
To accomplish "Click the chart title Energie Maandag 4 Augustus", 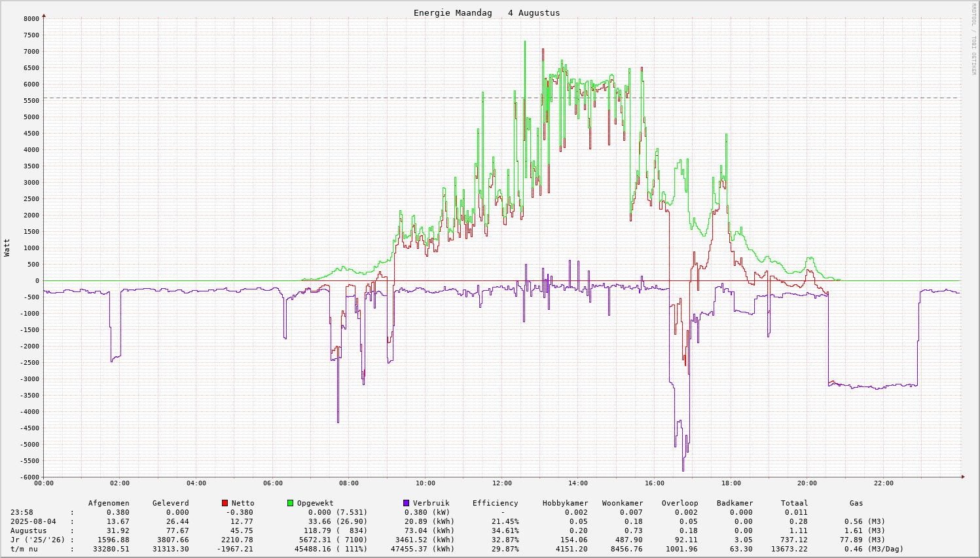I will point(486,13).
